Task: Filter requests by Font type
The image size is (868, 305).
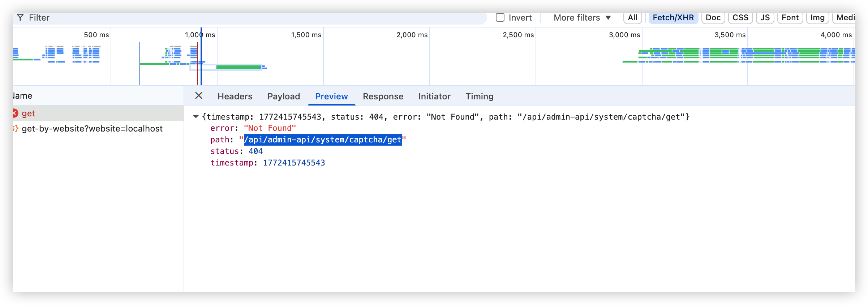Action: [x=790, y=18]
